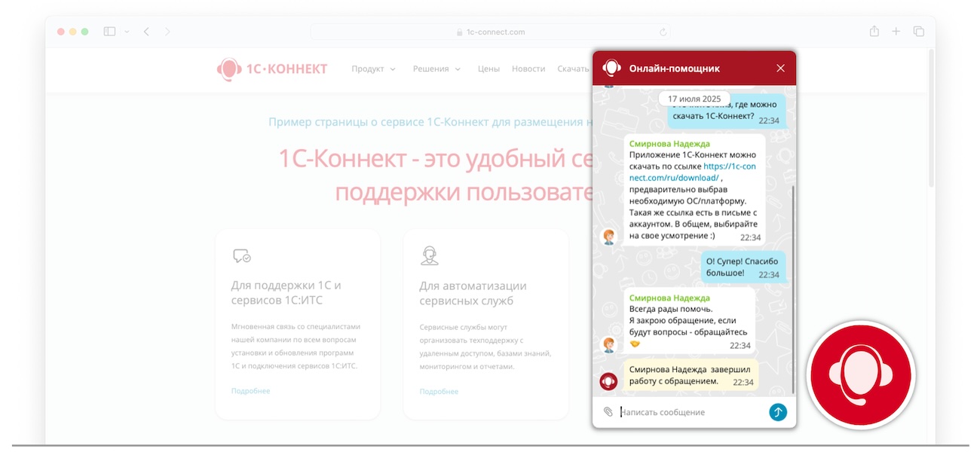Click the 1С-Коннект logo in header
This screenshot has width=980, height=455.
click(x=272, y=69)
